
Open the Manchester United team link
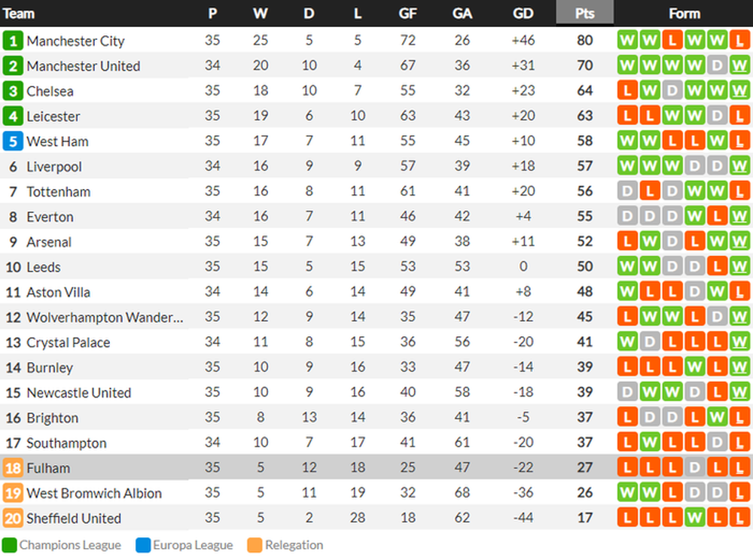pyautogui.click(x=83, y=65)
